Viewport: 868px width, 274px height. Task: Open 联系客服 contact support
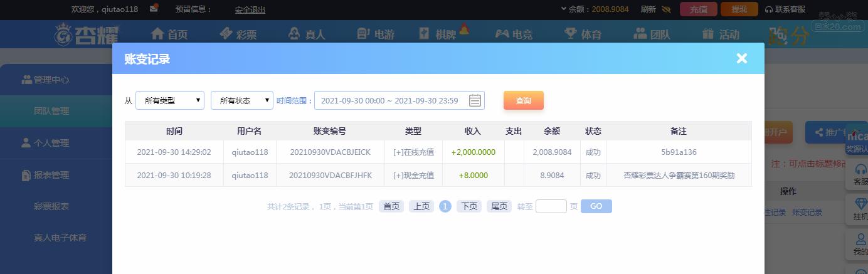[x=785, y=9]
